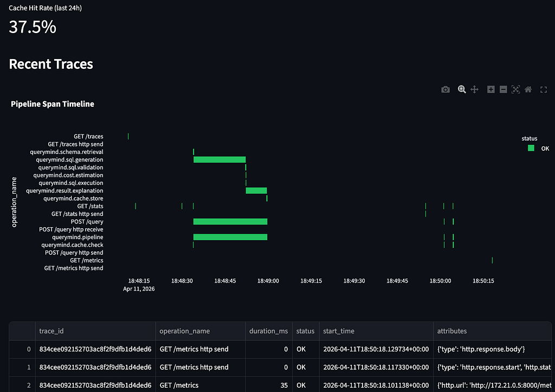The width and height of the screenshot is (555, 392).
Task: Download plot as PNG camera icon
Action: pos(446,89)
